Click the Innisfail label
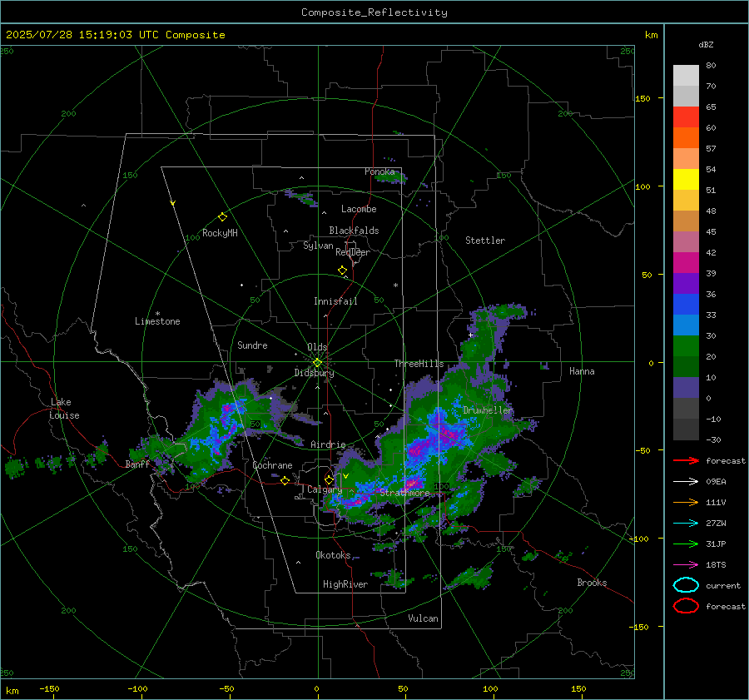 tap(335, 301)
